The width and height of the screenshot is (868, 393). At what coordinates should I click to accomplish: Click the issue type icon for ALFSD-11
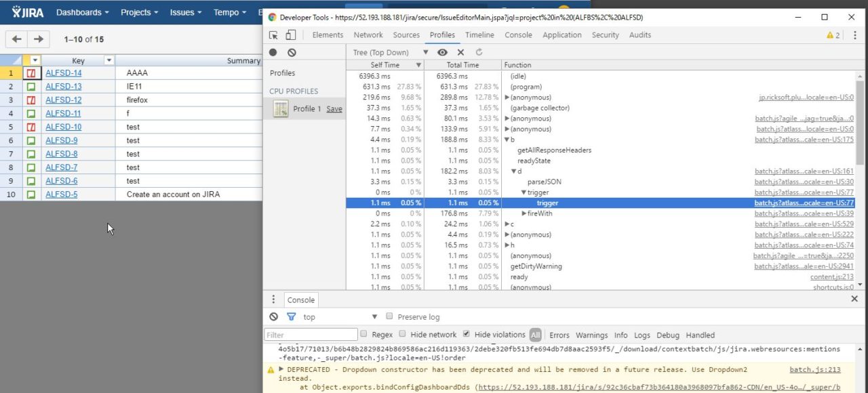tap(31, 114)
